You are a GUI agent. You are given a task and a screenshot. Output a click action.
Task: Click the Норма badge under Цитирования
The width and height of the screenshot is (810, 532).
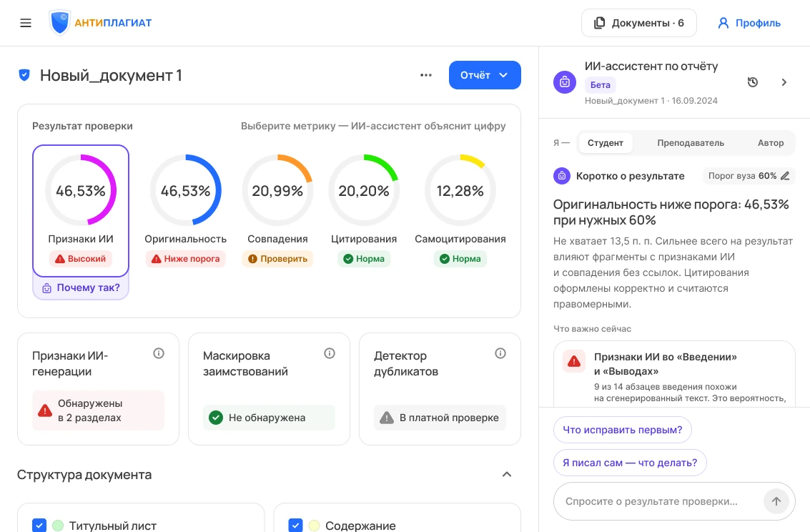click(364, 259)
